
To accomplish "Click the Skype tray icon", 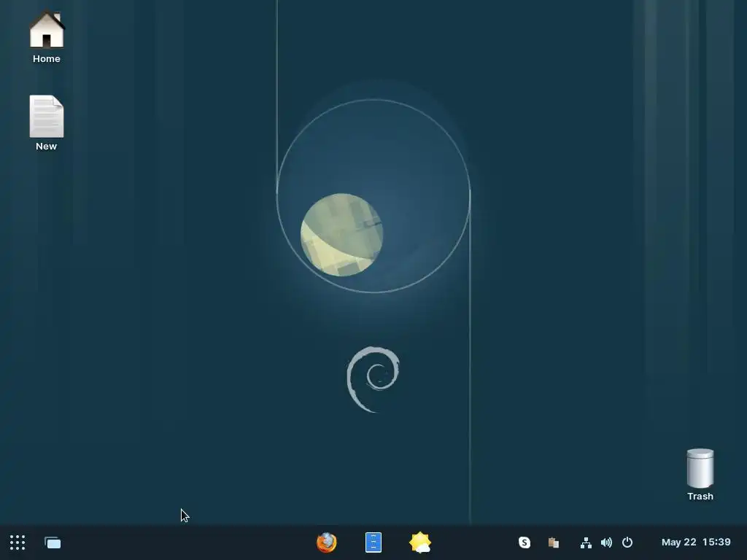I will (524, 542).
